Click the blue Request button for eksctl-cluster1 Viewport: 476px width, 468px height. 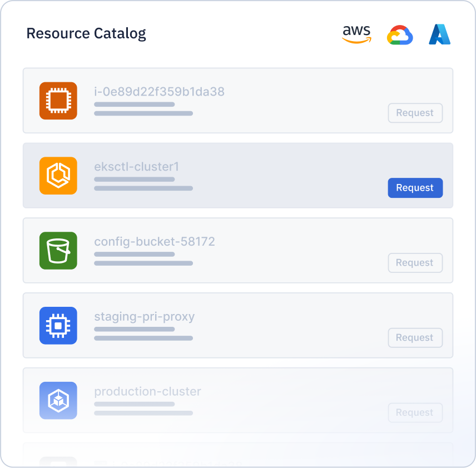tap(415, 188)
